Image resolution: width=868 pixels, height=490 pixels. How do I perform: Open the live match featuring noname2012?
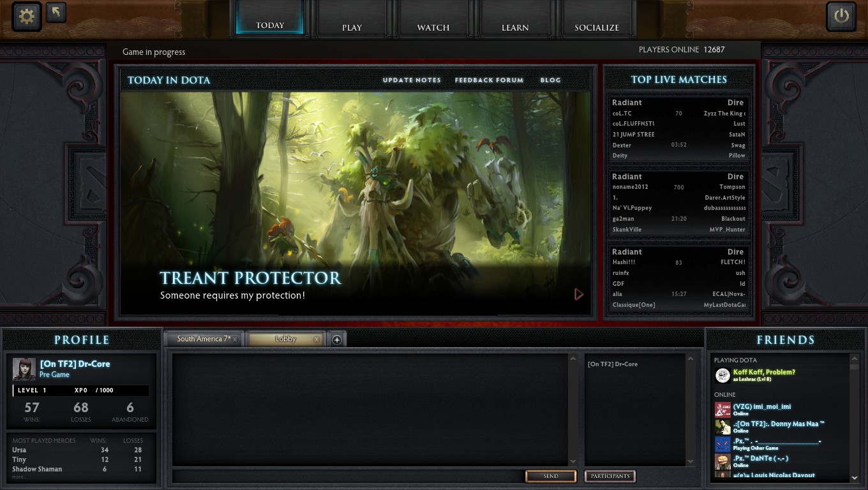tap(678, 203)
